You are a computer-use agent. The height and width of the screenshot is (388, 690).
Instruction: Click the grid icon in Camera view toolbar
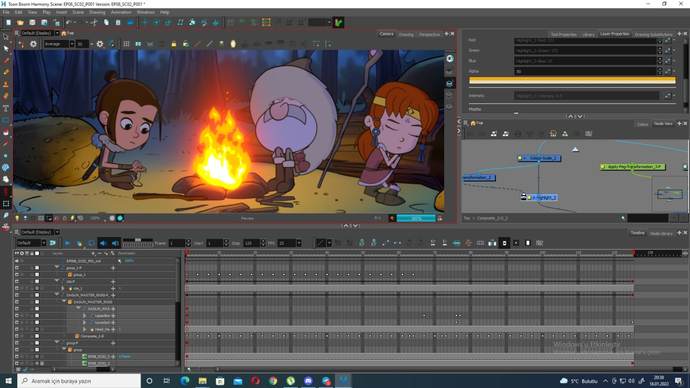(126, 44)
